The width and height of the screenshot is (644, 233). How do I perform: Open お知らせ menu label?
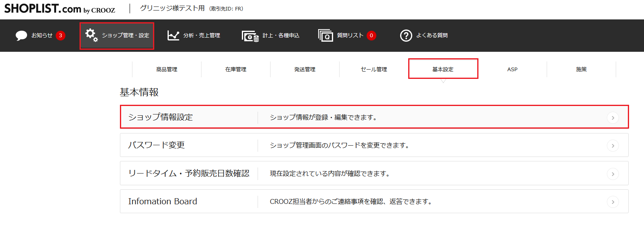click(42, 36)
